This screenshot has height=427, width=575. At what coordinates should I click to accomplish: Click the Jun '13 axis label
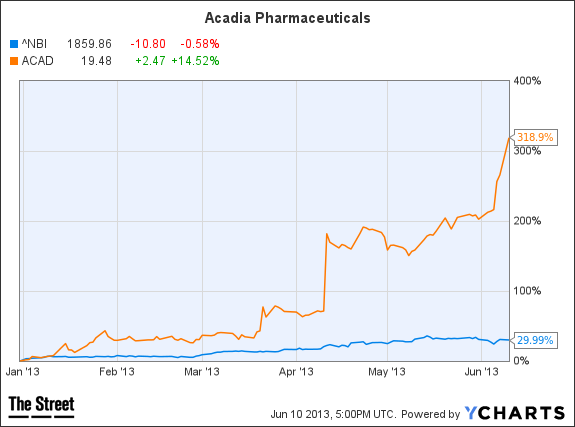(x=481, y=372)
